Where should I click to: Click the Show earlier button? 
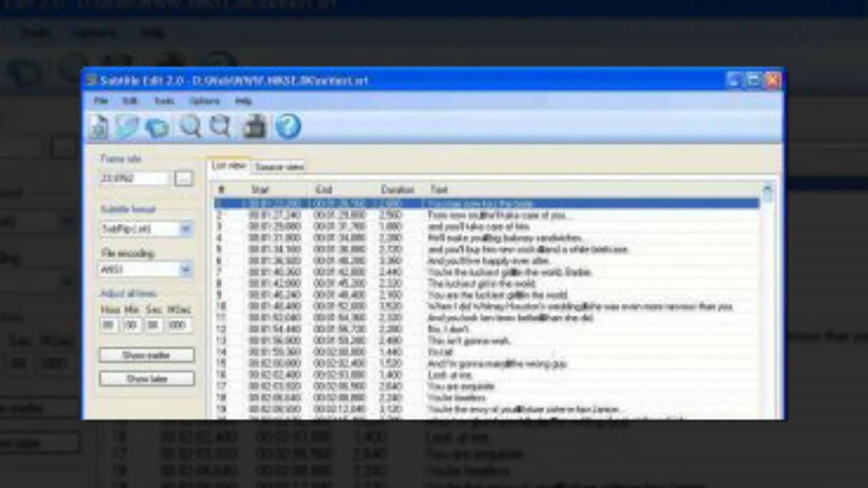tap(146, 355)
